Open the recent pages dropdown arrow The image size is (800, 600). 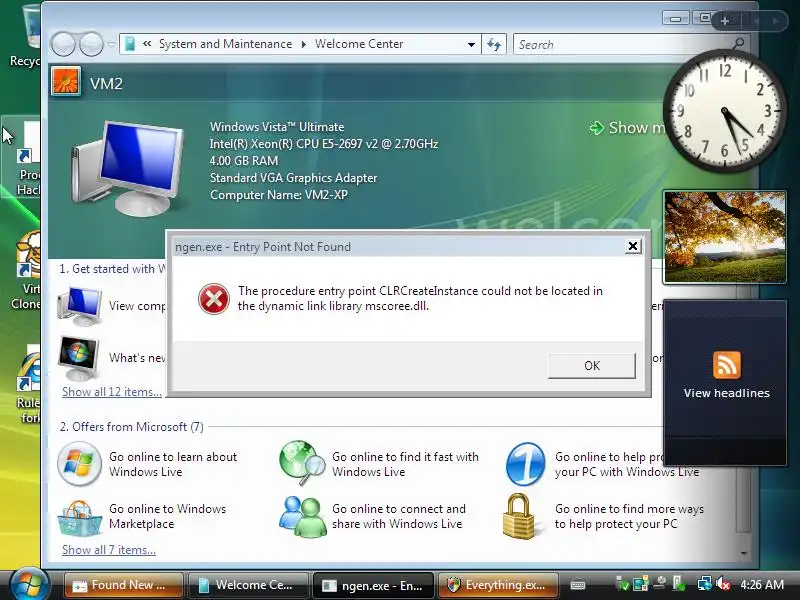[x=112, y=44]
